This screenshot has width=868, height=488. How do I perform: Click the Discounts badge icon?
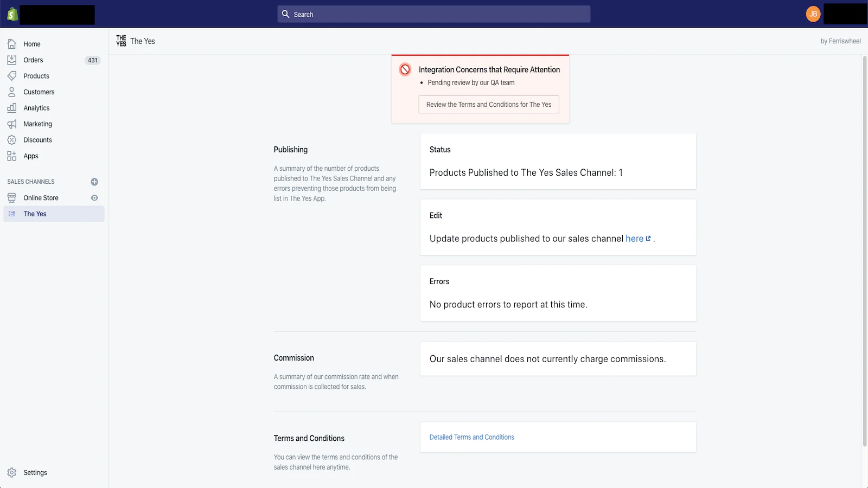point(12,140)
